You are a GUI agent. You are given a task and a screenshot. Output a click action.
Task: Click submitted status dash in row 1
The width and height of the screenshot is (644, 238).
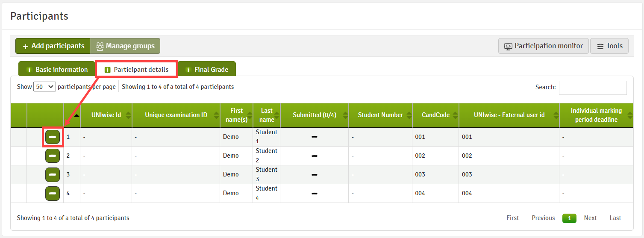(314, 137)
